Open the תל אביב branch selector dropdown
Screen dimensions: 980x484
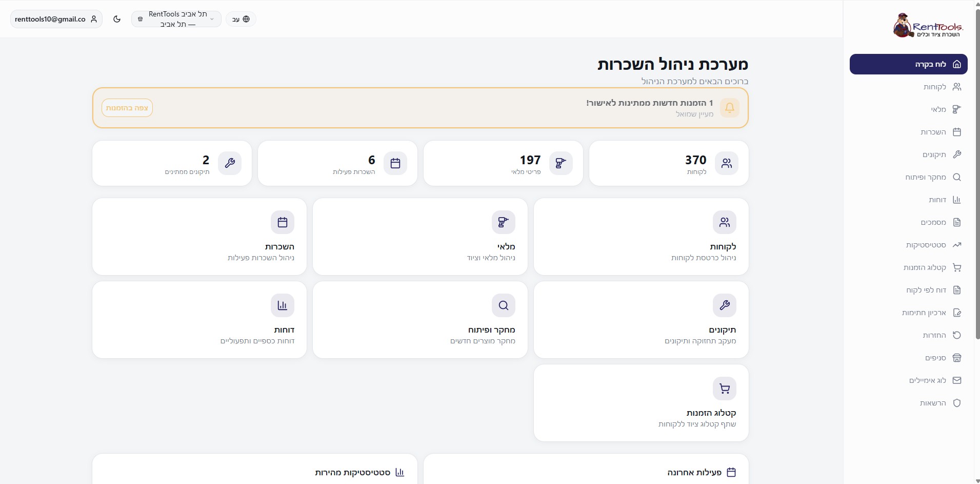coord(176,19)
